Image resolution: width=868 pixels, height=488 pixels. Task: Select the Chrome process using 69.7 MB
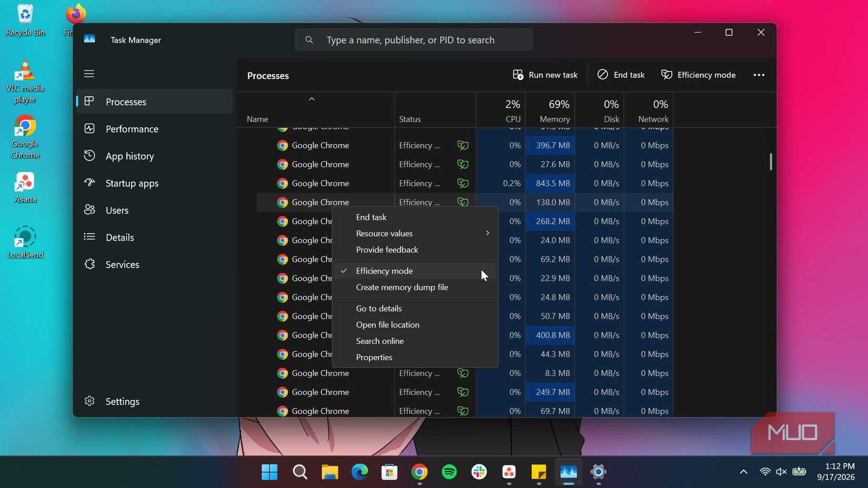tap(465, 411)
